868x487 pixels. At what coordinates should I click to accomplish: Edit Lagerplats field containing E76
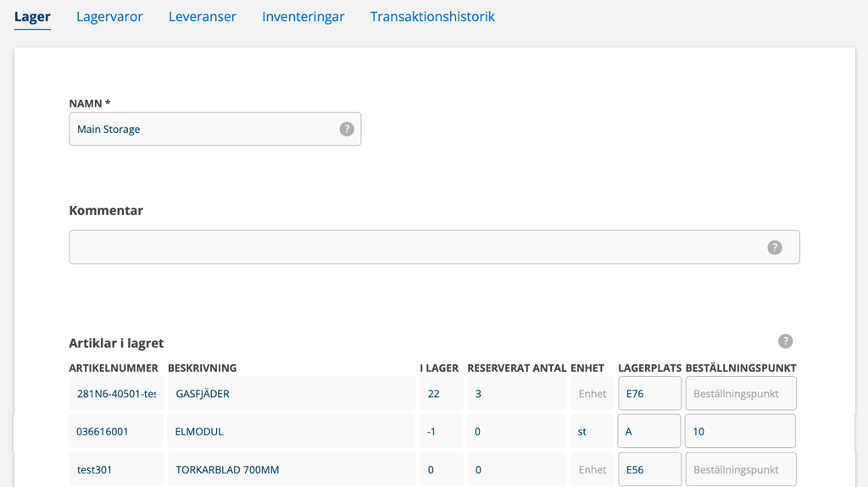(x=649, y=394)
